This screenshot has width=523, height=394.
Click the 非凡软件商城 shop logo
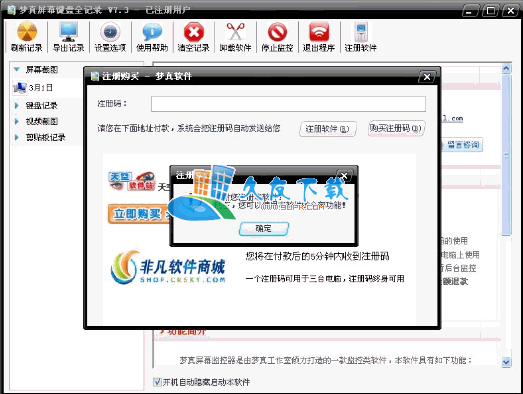tap(168, 268)
